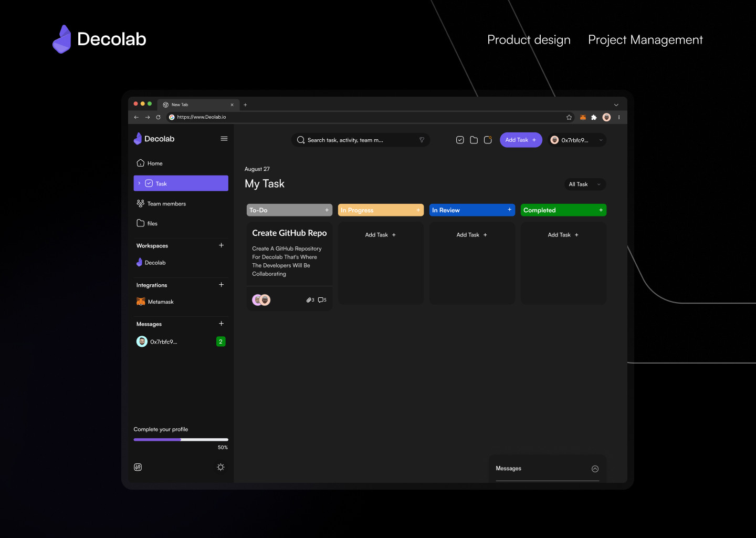Open the notifications icon beside Add Task
756x538 pixels.
[x=488, y=140]
